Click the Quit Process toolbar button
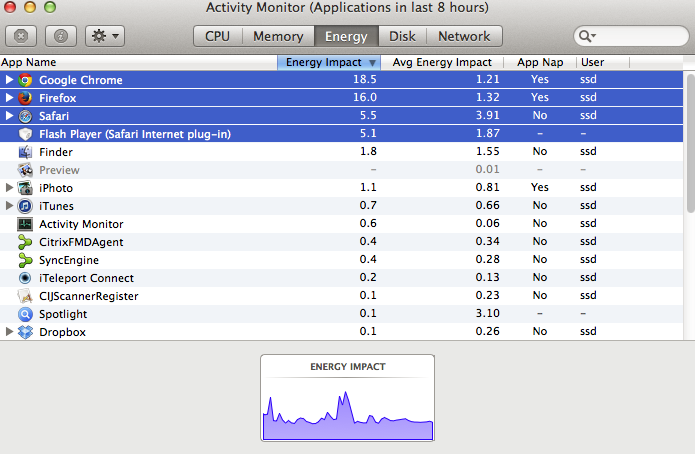The width and height of the screenshot is (695, 454). pos(21,36)
